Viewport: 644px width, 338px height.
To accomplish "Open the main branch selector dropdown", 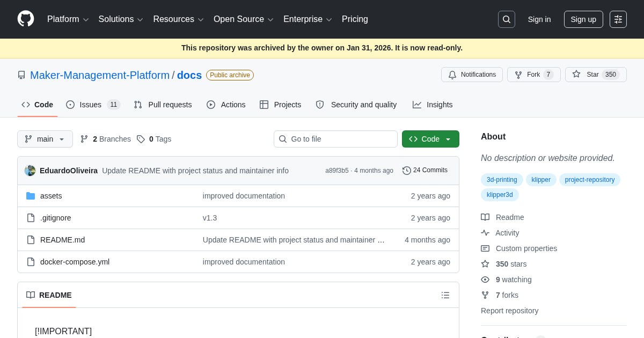I will [x=45, y=139].
